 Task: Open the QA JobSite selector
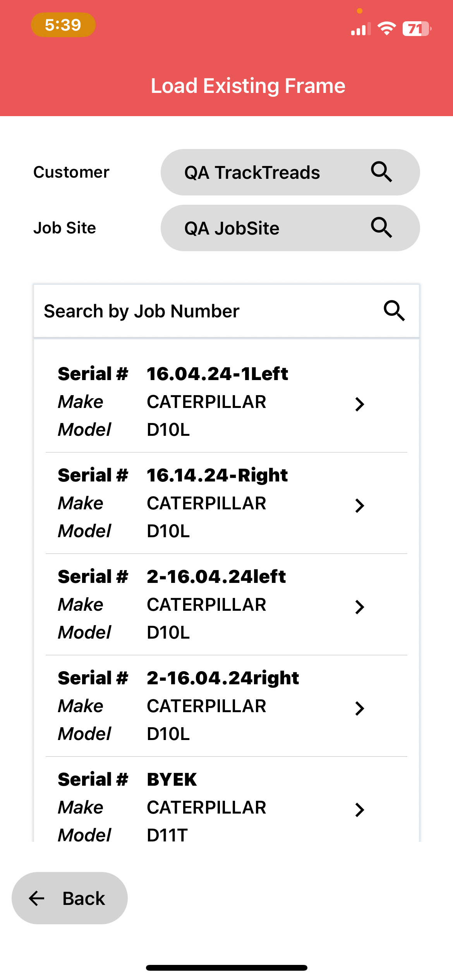(x=290, y=228)
